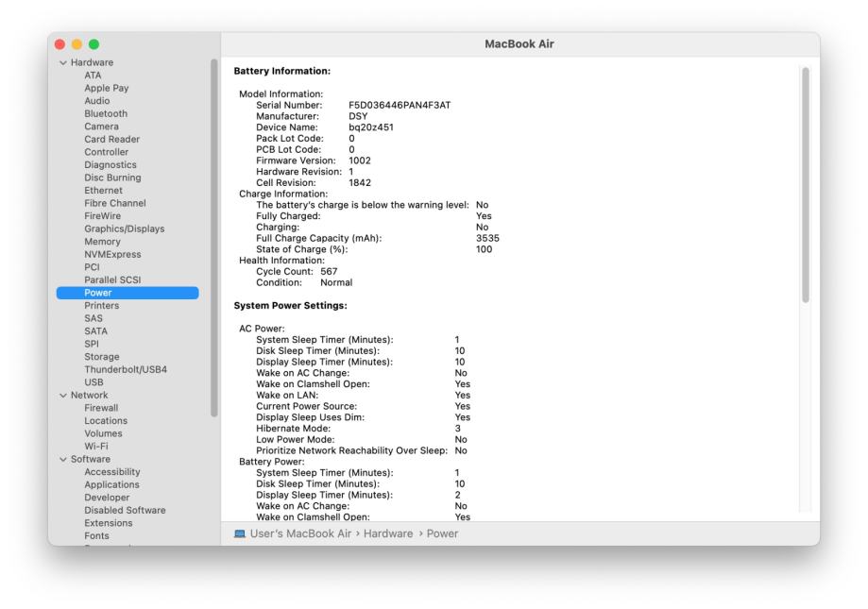Click the Condition value Normal
Viewport: 868px width, 609px height.
click(x=336, y=282)
